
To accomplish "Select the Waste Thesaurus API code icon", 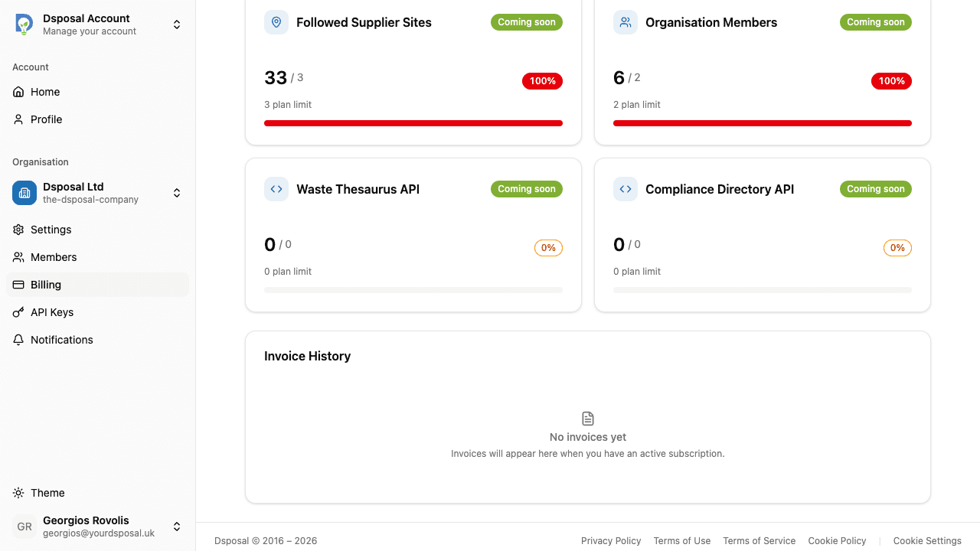I will [276, 189].
